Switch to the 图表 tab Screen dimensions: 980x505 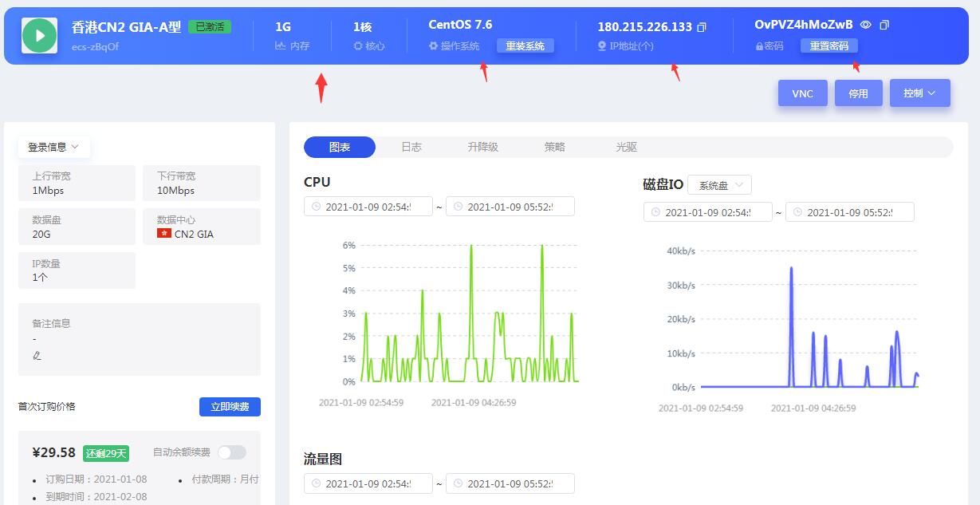(340, 147)
